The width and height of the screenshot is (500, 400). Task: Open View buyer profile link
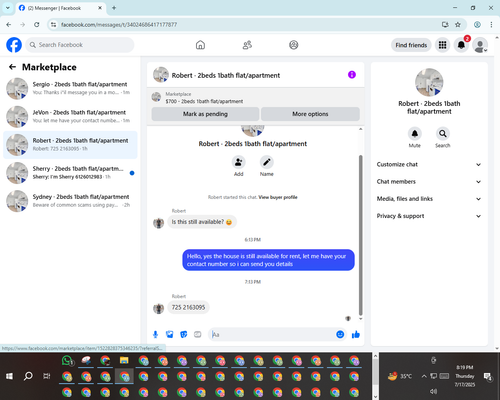coord(278,197)
